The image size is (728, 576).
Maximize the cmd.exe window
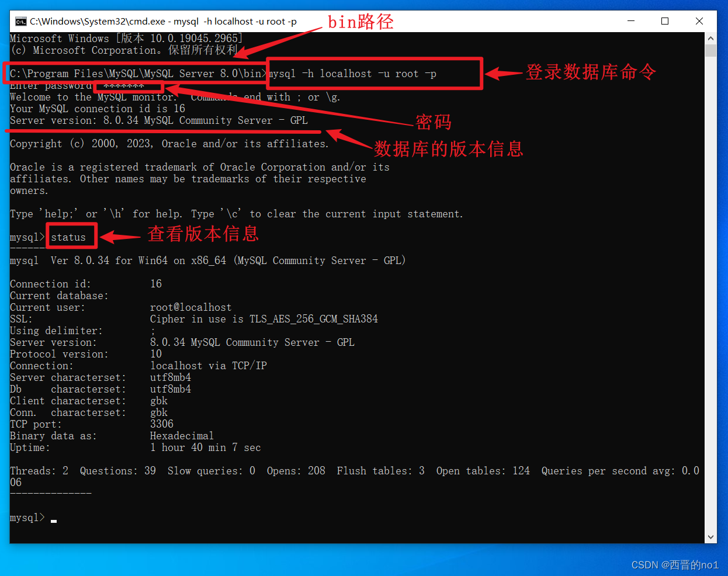pos(665,21)
